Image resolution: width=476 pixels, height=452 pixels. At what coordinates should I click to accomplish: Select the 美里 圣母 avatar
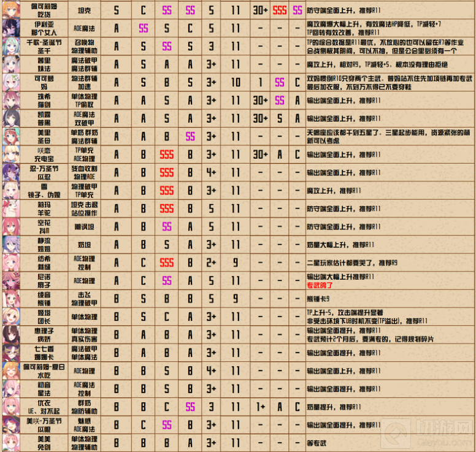point(11,137)
